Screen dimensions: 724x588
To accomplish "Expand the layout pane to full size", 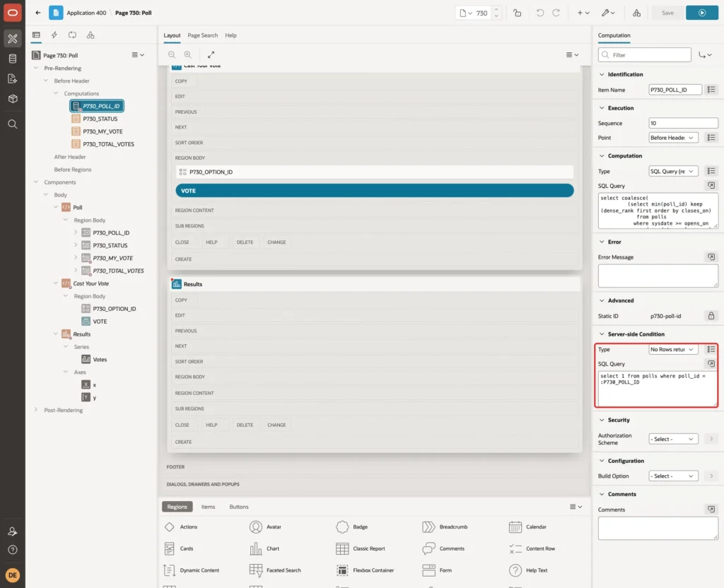I will [x=211, y=54].
